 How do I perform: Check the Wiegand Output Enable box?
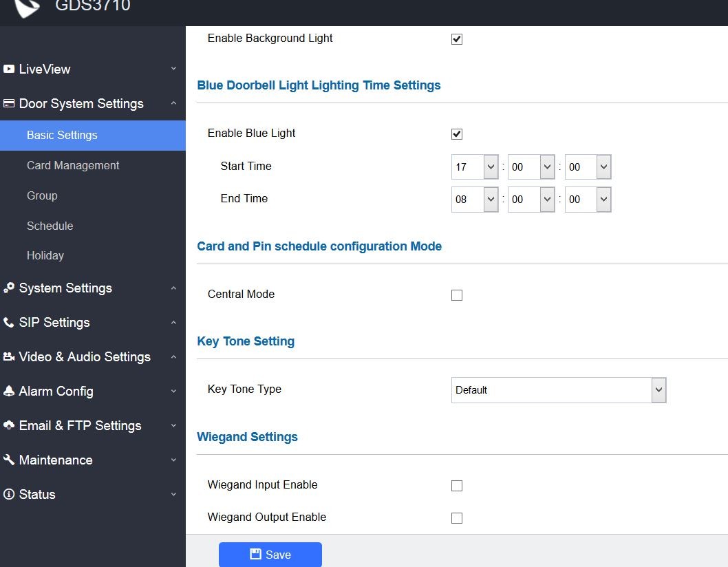(457, 518)
